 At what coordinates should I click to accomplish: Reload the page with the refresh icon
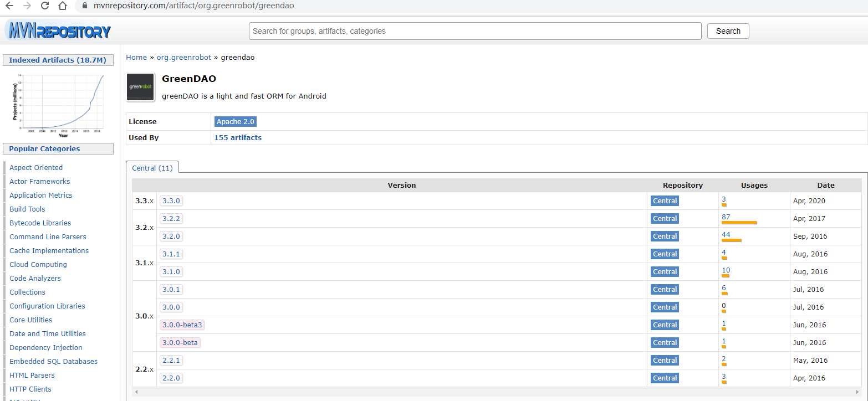[x=45, y=6]
